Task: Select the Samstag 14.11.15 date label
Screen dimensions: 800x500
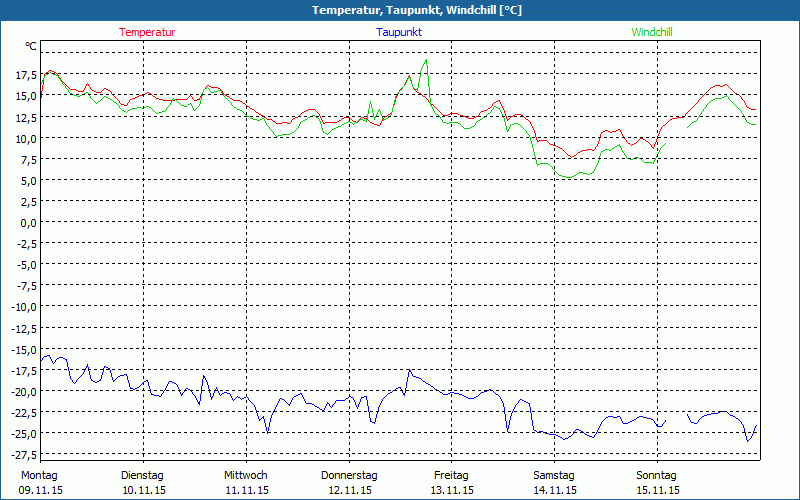Action: pos(554,482)
